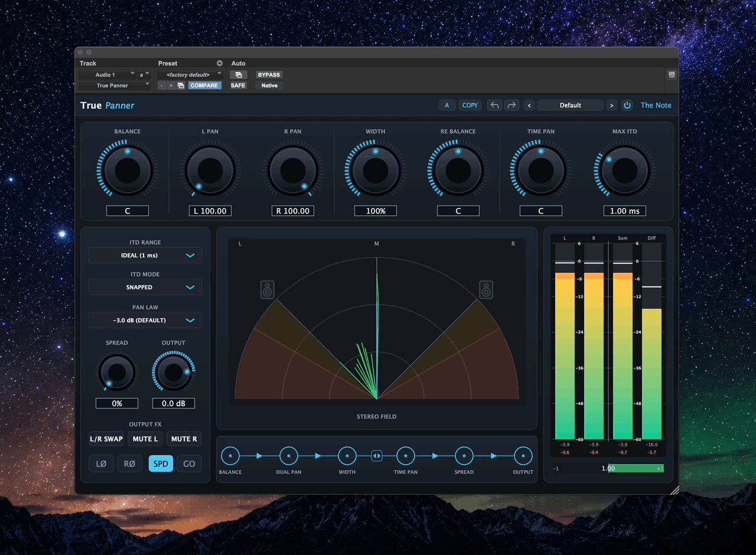
Task: Click the SPREAD 0% value field
Action: point(117,403)
